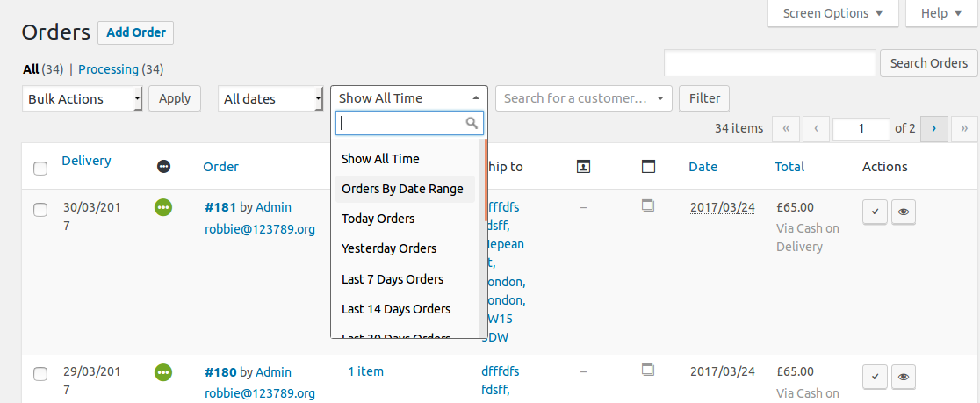Click the status column header icon
This screenshot has height=403, width=980.
click(162, 166)
